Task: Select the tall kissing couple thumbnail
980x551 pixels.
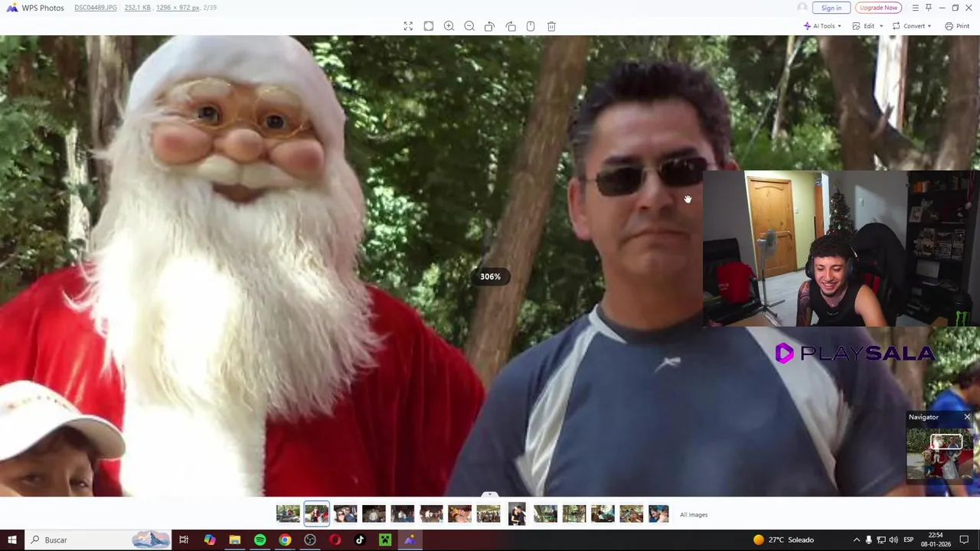Action: coord(517,514)
